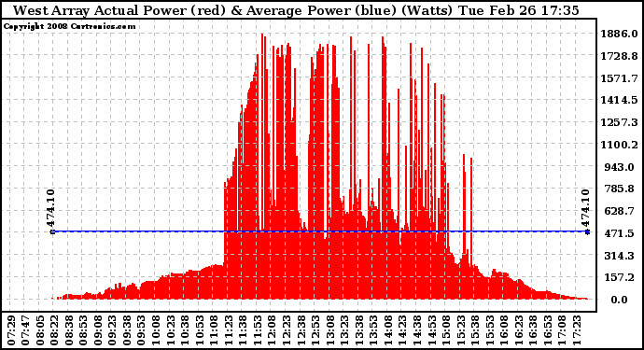Click the 474.10 label at blue line's start

50,209
